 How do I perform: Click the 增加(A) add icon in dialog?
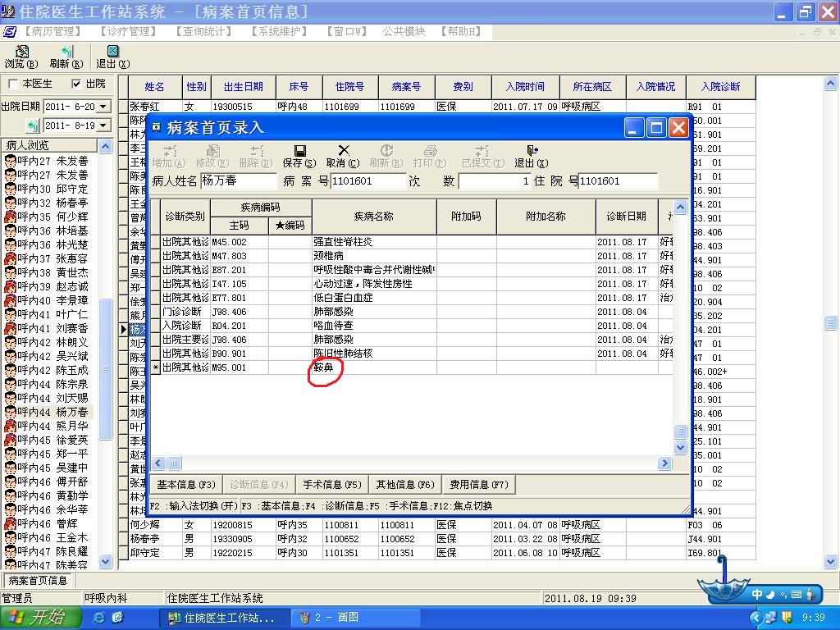[x=169, y=151]
